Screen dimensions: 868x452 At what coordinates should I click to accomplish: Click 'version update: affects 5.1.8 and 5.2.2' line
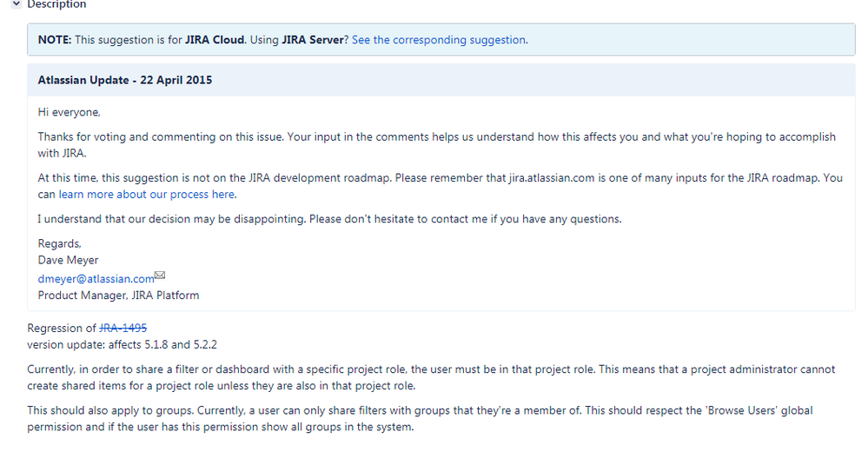[122, 344]
